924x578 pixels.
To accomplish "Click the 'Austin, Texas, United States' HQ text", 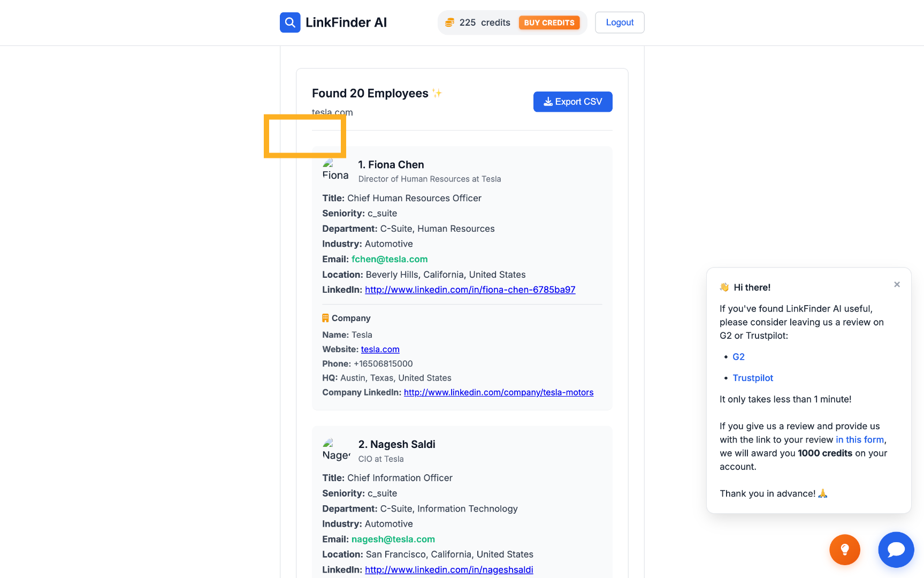I will (396, 378).
